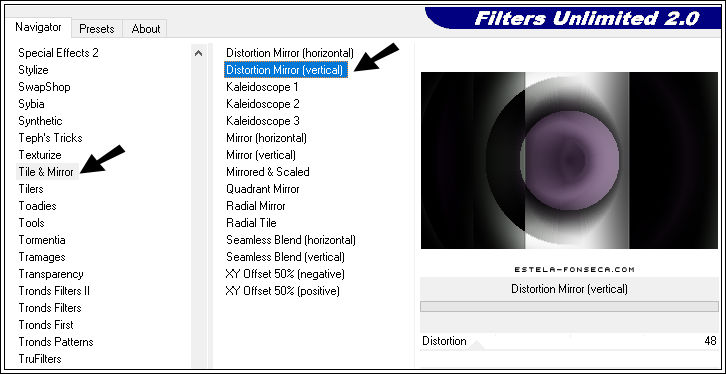Viewport: 726px width, 374px height.
Task: Open the Tramages category
Action: [x=42, y=257]
